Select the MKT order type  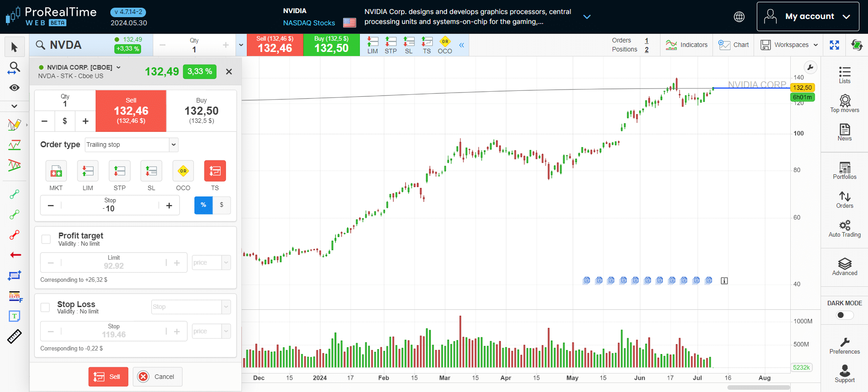click(56, 171)
